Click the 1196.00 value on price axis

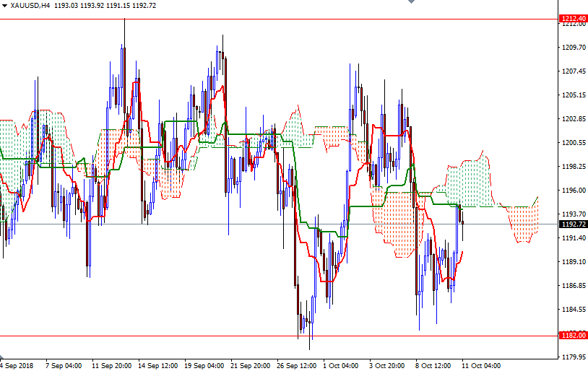tap(573, 191)
